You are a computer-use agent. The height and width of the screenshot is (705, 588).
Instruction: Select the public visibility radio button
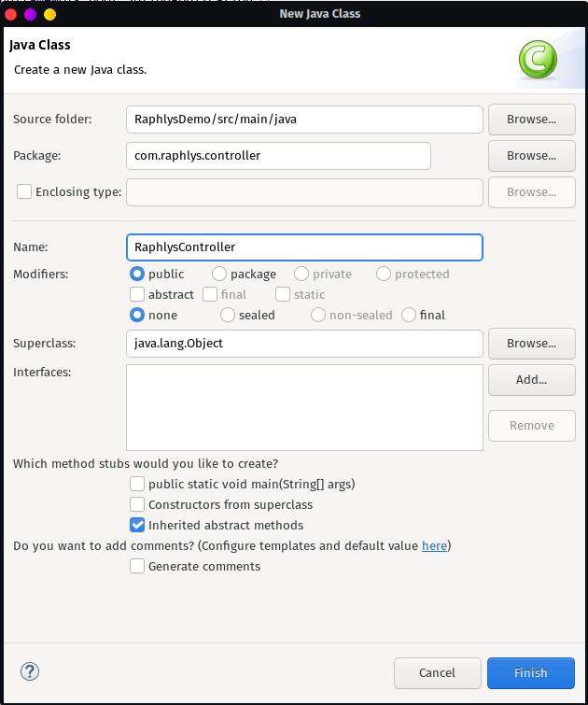tap(137, 274)
